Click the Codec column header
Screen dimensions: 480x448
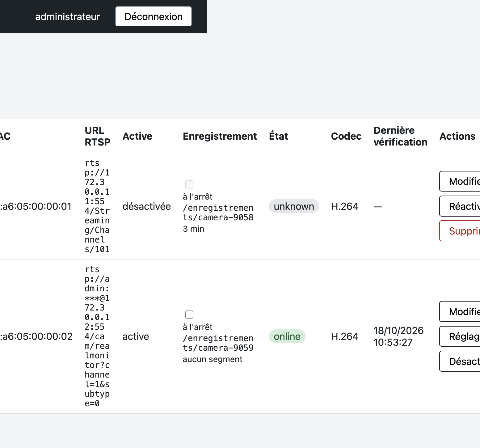(346, 136)
